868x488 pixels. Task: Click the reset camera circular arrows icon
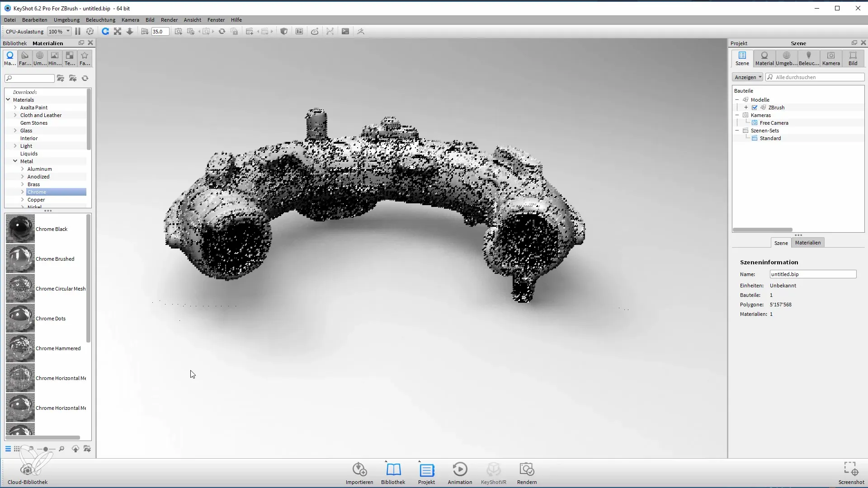point(222,31)
